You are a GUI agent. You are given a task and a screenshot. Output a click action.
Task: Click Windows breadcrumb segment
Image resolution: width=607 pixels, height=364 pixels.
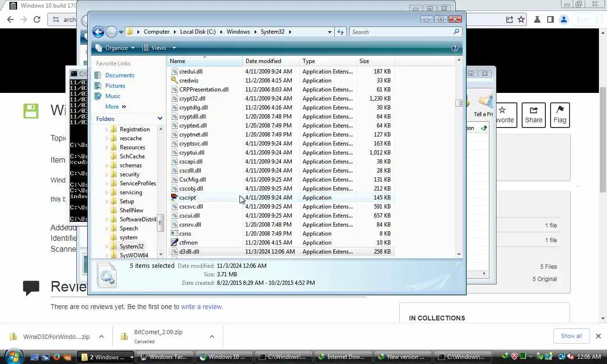(x=238, y=32)
